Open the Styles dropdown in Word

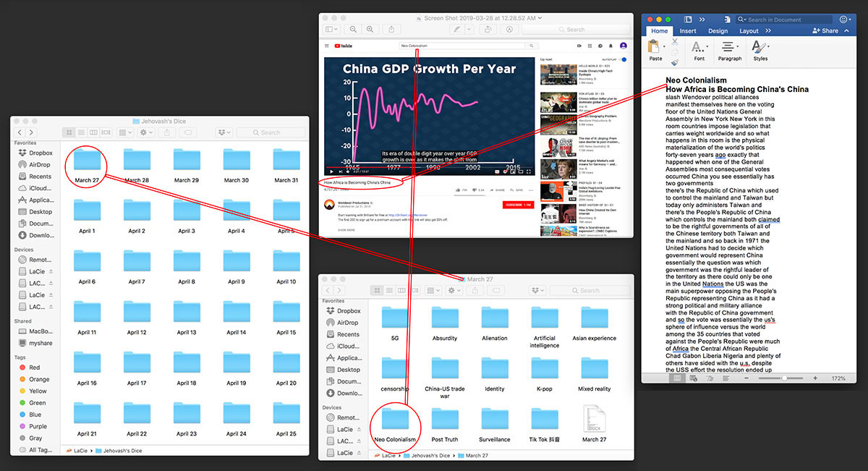pos(760,49)
